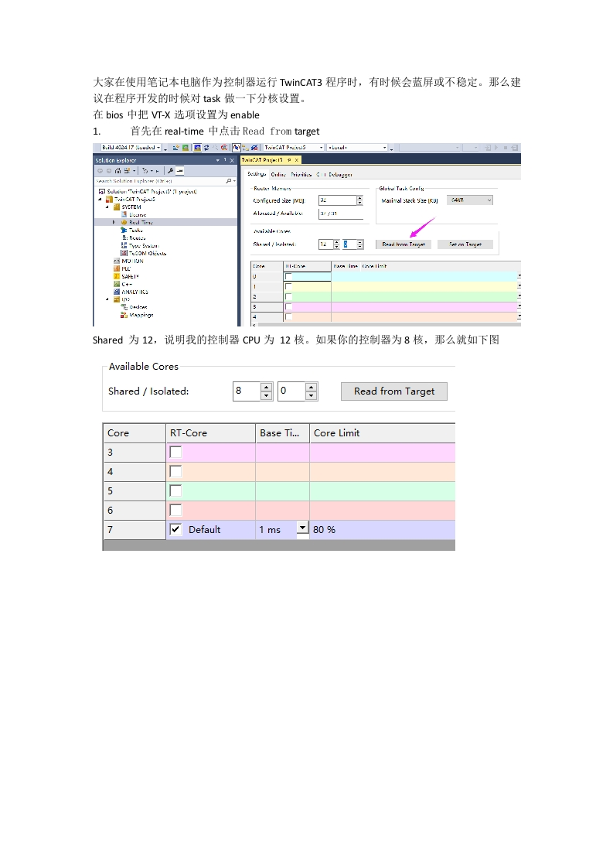
Task: Tick the RT-Core checkbox for core 6
Action: click(175, 511)
